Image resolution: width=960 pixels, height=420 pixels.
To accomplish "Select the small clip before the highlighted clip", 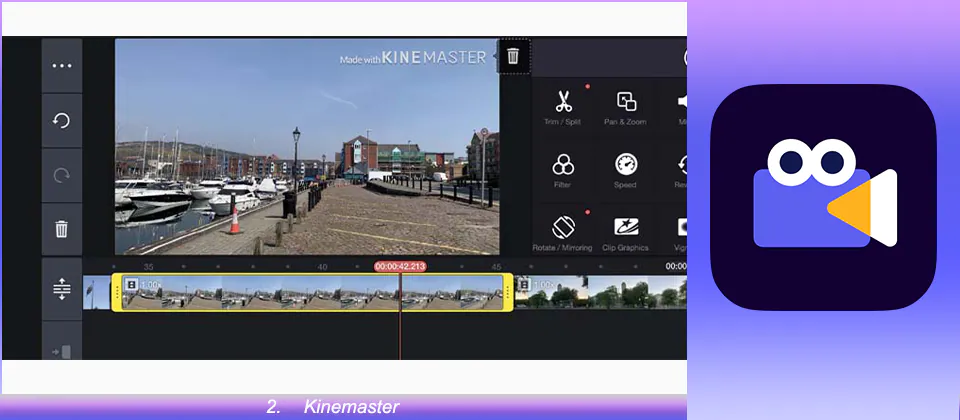I will coord(97,293).
